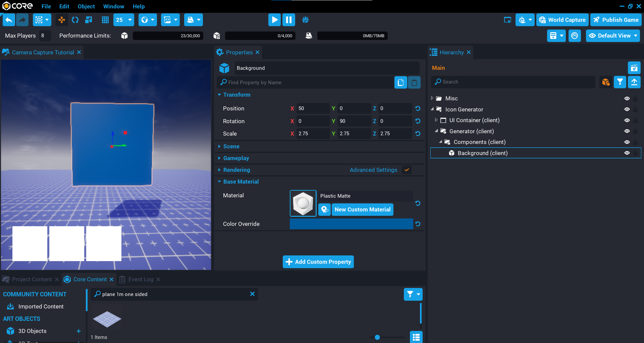Open the Window menu
The width and height of the screenshot is (644, 343).
pyautogui.click(x=113, y=6)
